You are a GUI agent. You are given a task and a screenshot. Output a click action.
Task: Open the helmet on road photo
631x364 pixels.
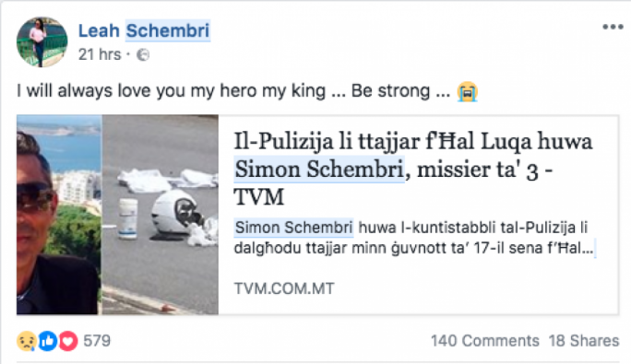tap(161, 215)
